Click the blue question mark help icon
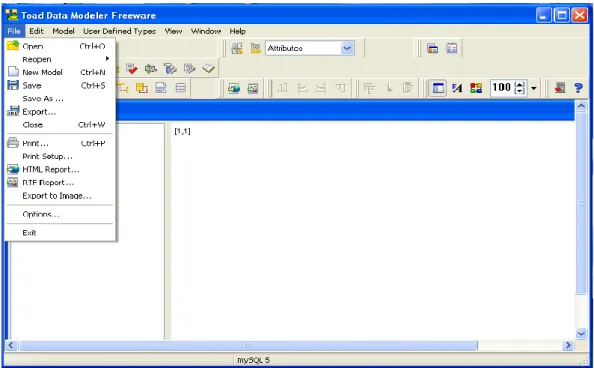This screenshot has height=368, width=594. click(578, 88)
